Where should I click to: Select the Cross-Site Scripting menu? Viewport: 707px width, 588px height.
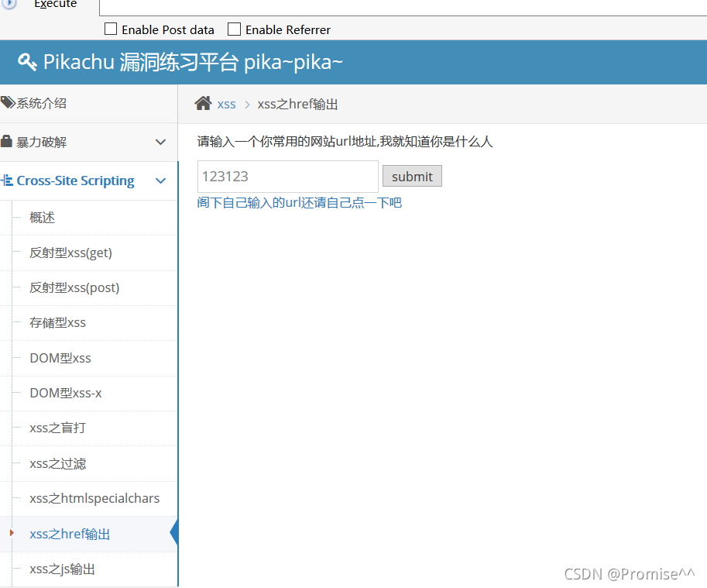(88, 181)
